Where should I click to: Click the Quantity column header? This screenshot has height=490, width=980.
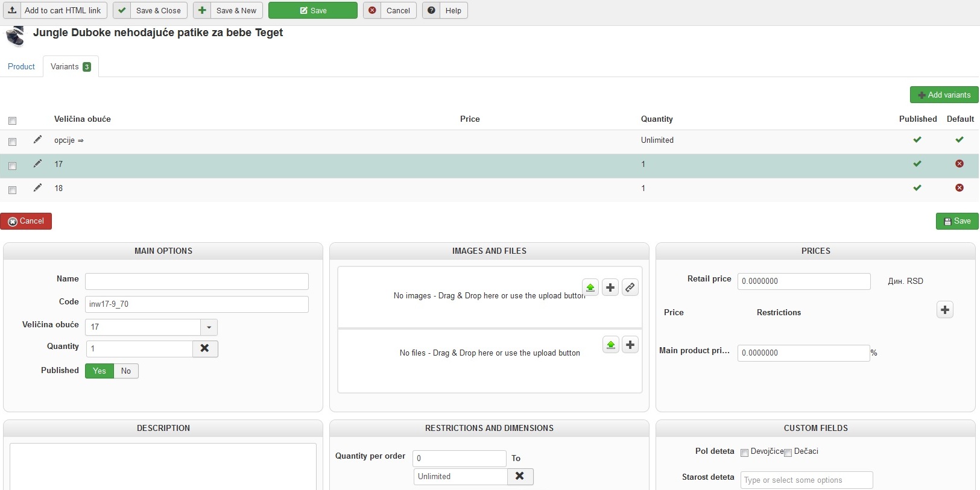657,119
